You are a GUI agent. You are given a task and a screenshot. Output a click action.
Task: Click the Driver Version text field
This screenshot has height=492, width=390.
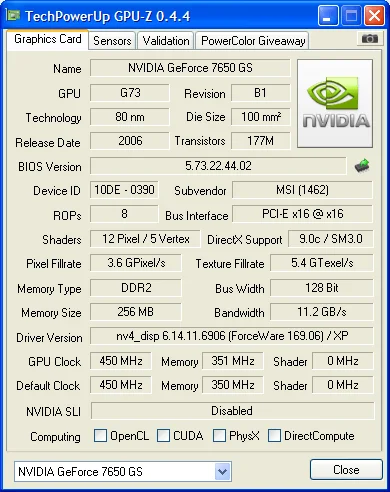click(232, 336)
